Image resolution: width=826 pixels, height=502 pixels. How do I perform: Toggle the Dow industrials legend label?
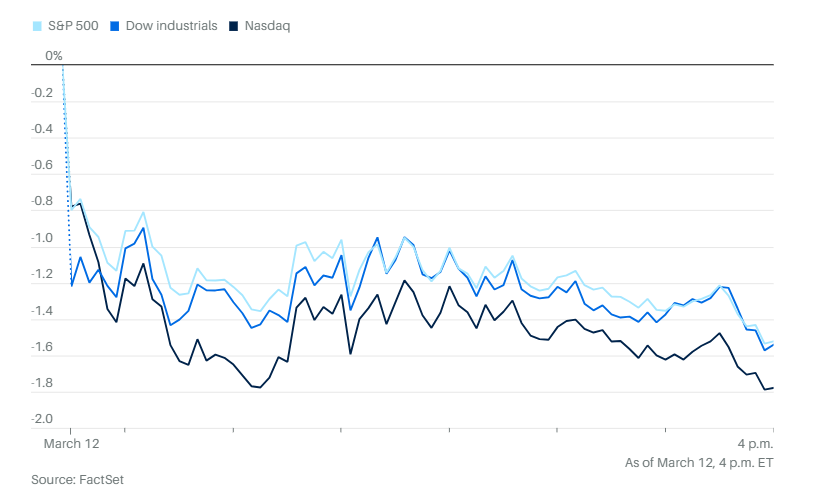pos(171,25)
